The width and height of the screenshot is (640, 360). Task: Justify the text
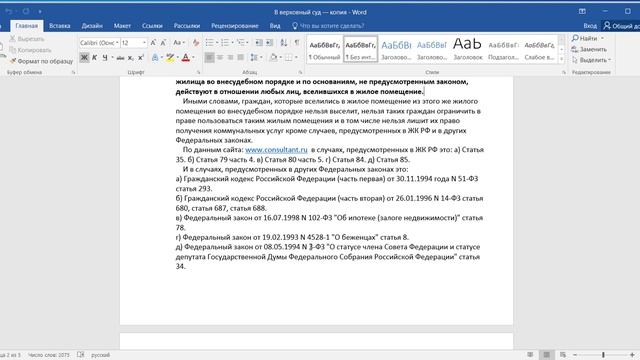240,58
